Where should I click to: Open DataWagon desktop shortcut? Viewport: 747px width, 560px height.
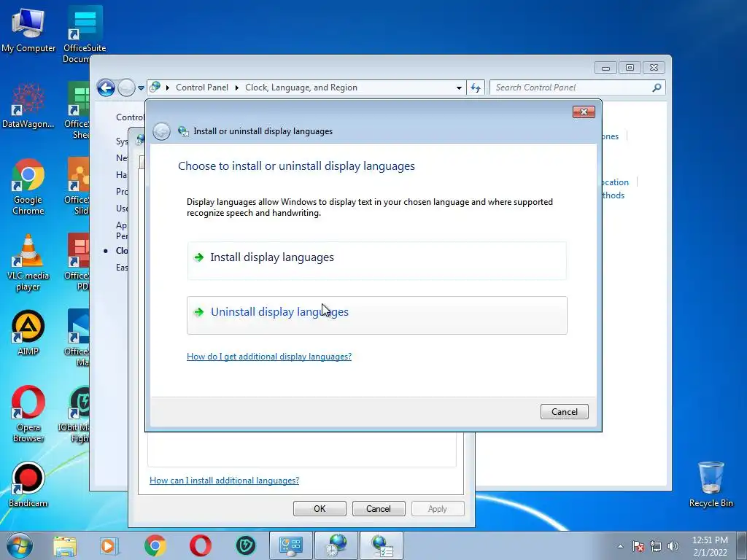28,106
